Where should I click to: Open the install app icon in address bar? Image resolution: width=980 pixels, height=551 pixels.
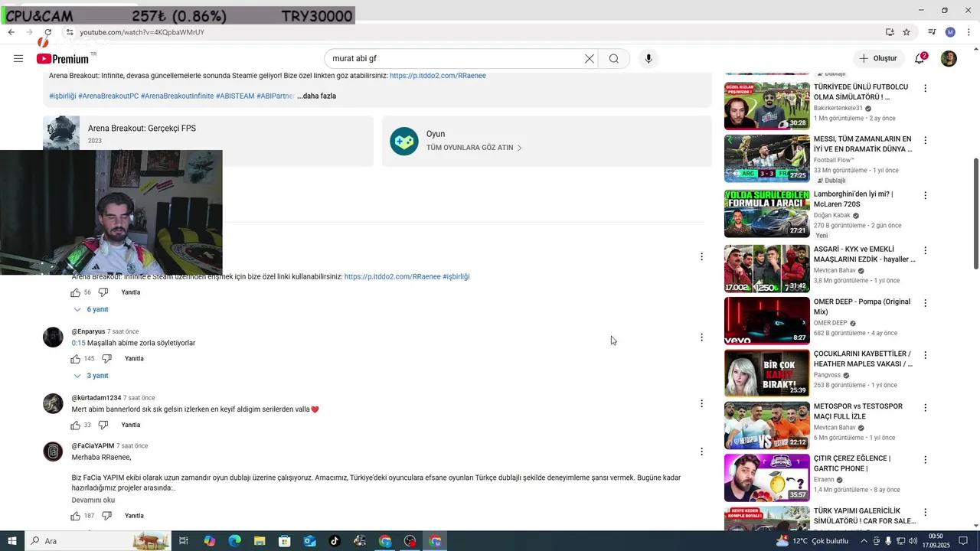(890, 32)
